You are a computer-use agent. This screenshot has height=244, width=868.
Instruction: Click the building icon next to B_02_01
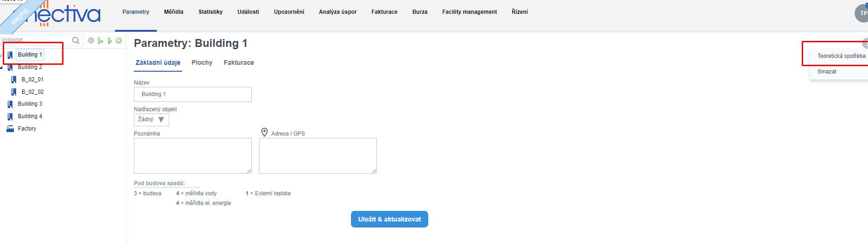pyautogui.click(x=14, y=79)
